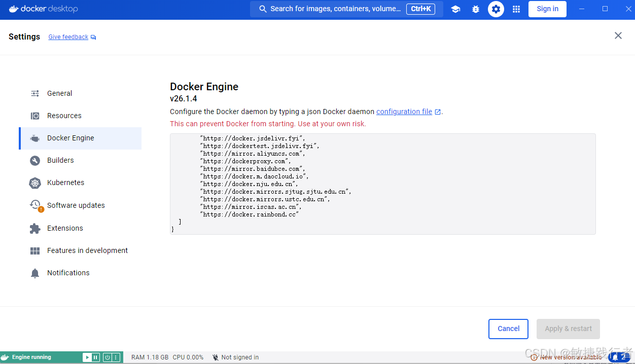The image size is (635, 364).
Task: Click the magnifier icon in search bar
Action: point(263,9)
